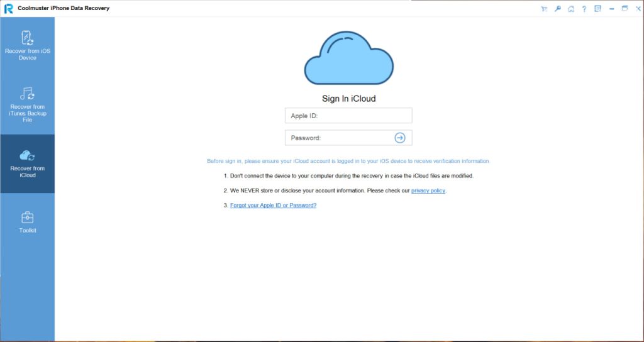Open the purchase shopping cart icon
This screenshot has width=644, height=342.
coord(544,9)
